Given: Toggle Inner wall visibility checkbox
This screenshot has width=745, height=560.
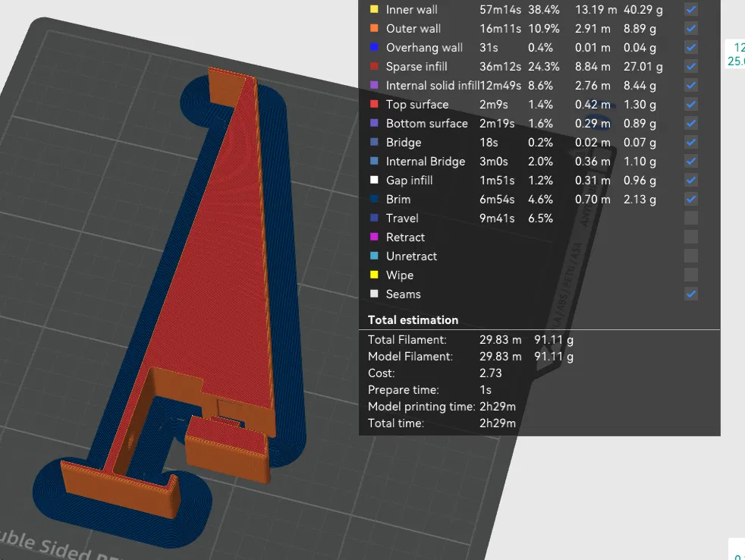Looking at the screenshot, I should click(691, 10).
